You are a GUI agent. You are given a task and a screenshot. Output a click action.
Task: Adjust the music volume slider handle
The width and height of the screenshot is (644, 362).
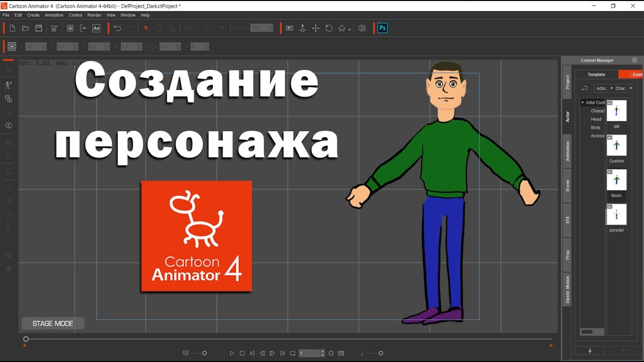click(381, 353)
